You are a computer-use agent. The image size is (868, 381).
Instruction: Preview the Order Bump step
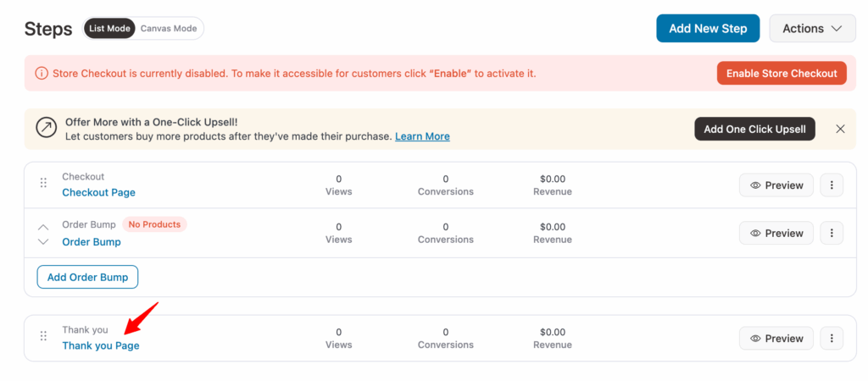point(776,233)
